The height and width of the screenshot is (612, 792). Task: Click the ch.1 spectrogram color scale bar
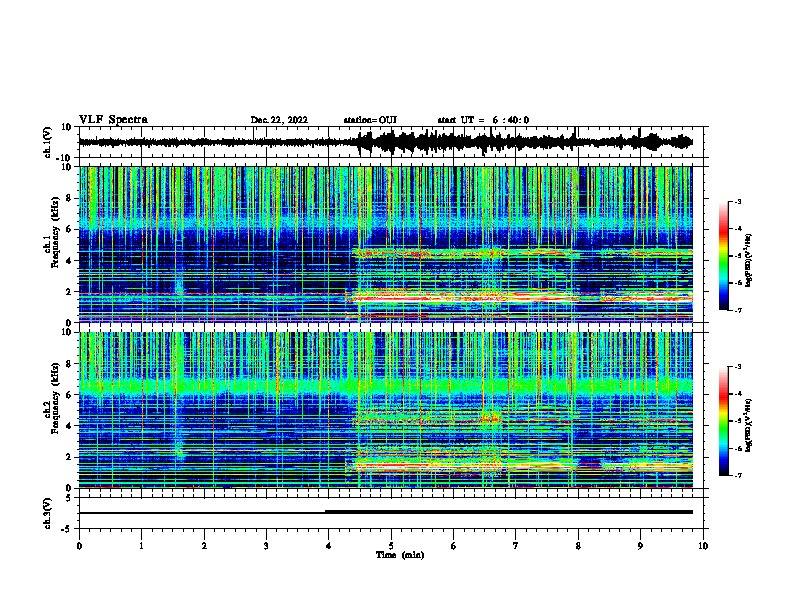pos(723,256)
